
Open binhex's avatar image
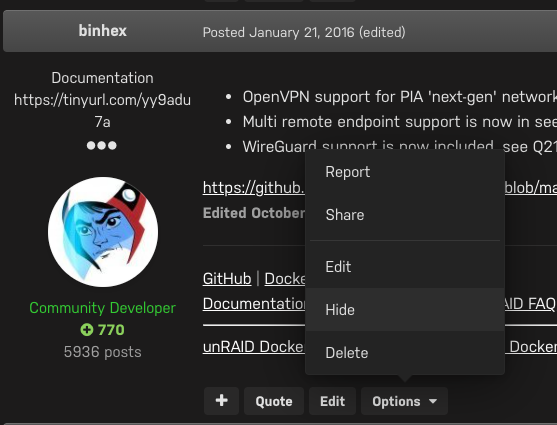click(103, 232)
